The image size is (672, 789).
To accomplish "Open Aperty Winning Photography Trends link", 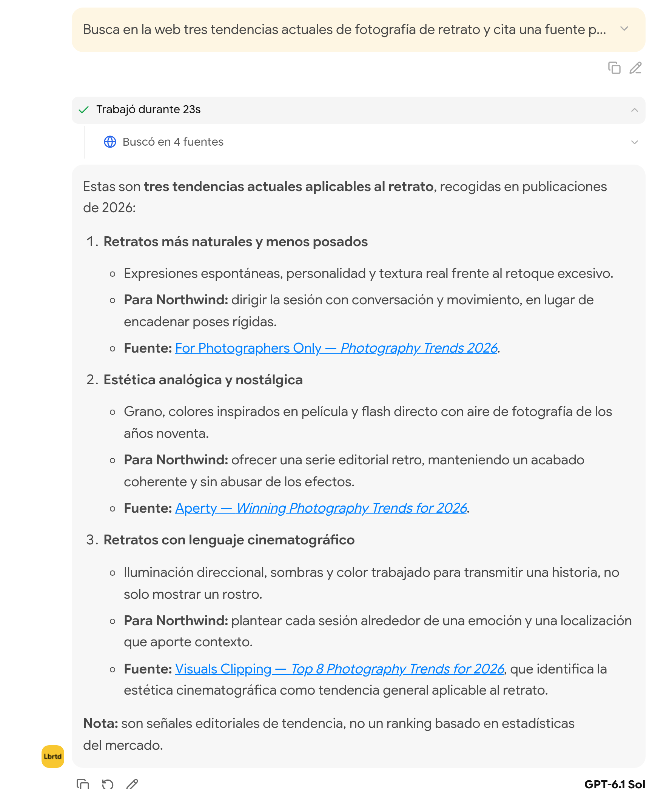I will (321, 508).
